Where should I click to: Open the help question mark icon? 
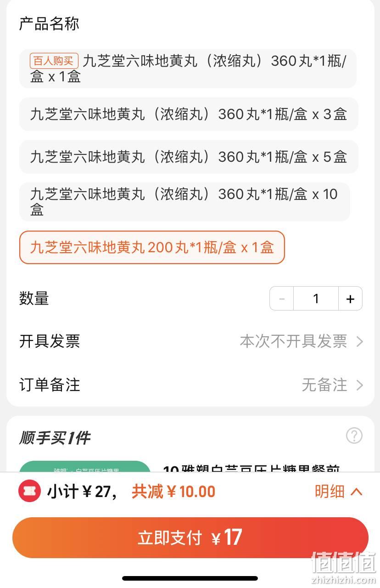click(354, 435)
